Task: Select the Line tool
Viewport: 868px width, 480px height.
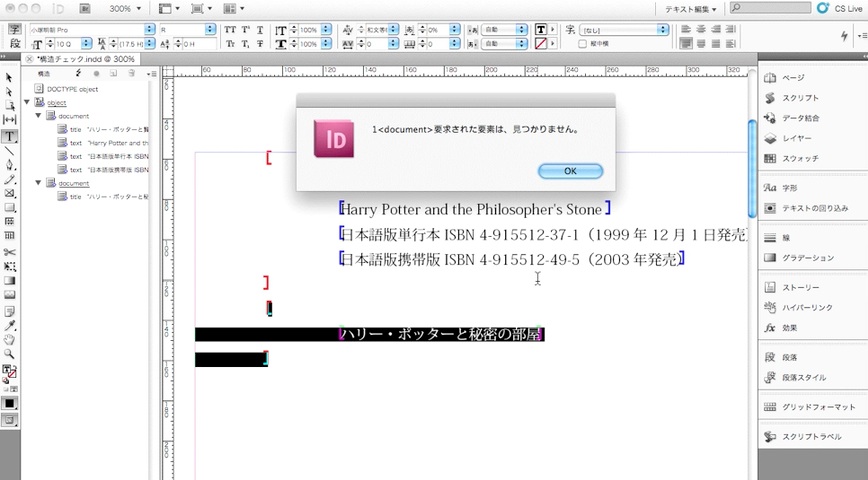Action: [x=9, y=151]
